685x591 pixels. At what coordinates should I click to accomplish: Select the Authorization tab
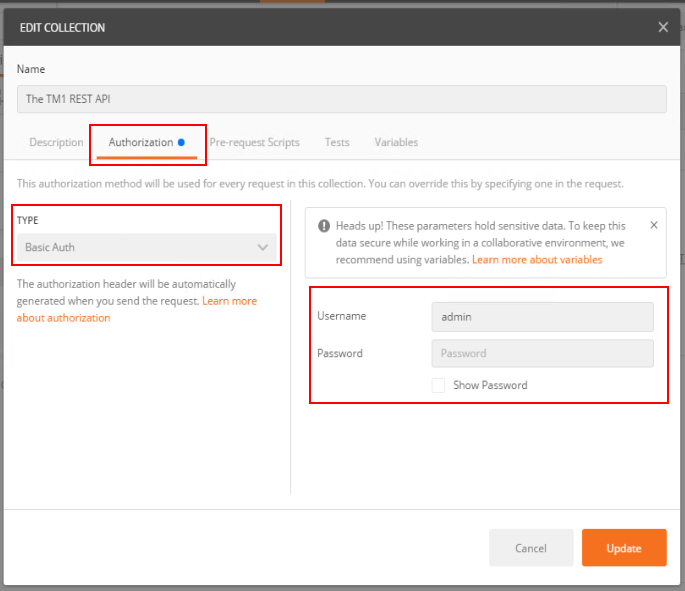click(140, 142)
